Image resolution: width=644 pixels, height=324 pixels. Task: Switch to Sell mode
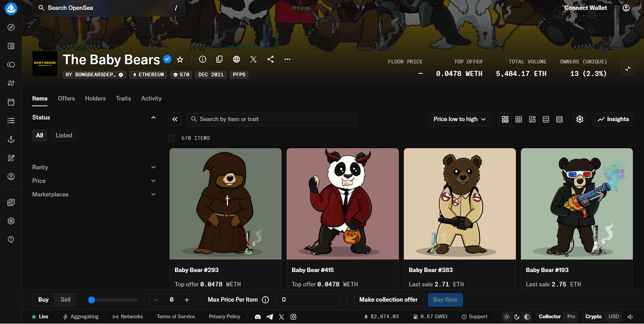pyautogui.click(x=66, y=300)
